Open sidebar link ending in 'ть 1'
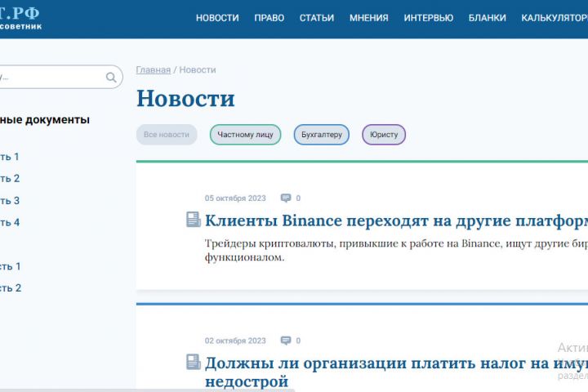This screenshot has height=392, width=588. click(9, 157)
